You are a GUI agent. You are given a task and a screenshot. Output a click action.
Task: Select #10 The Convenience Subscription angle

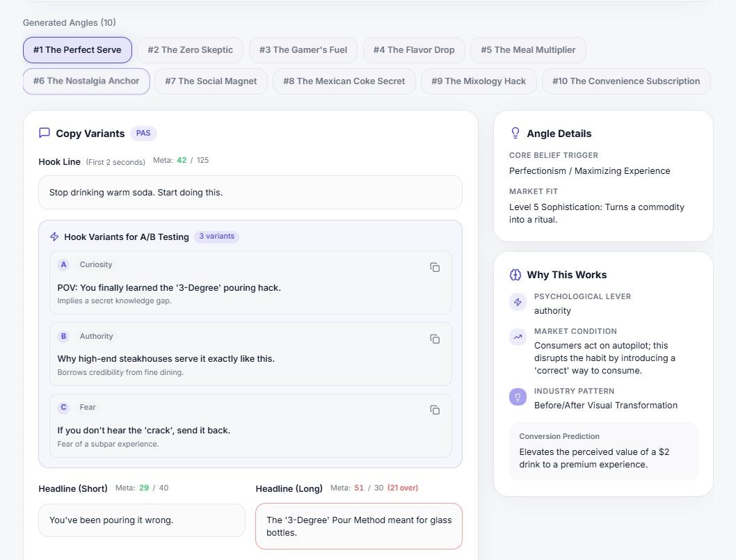tap(626, 81)
